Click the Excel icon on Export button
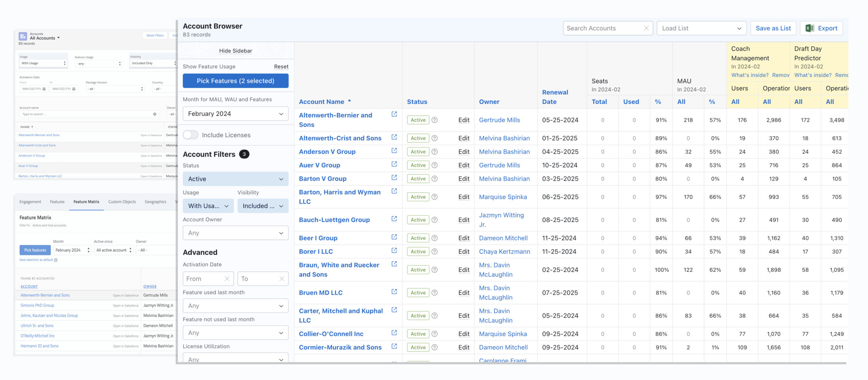The image size is (868, 380). click(810, 28)
